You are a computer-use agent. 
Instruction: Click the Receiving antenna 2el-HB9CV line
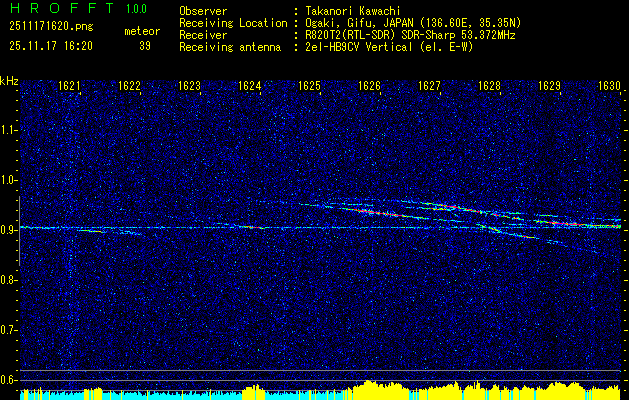pos(326,47)
